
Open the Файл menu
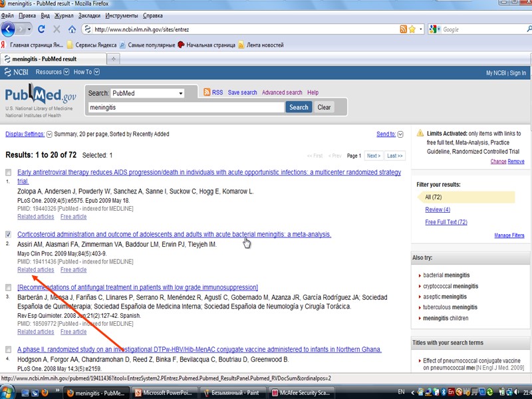[x=7, y=15]
